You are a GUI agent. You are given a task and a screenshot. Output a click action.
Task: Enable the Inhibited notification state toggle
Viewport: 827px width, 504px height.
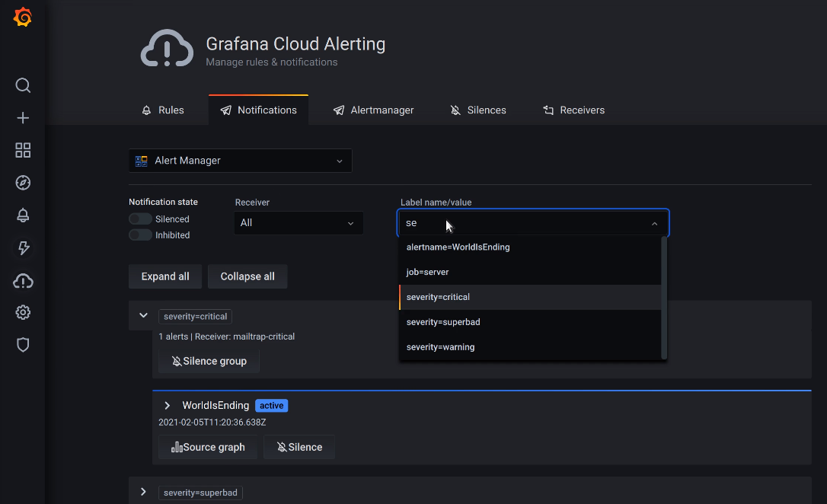(x=139, y=234)
